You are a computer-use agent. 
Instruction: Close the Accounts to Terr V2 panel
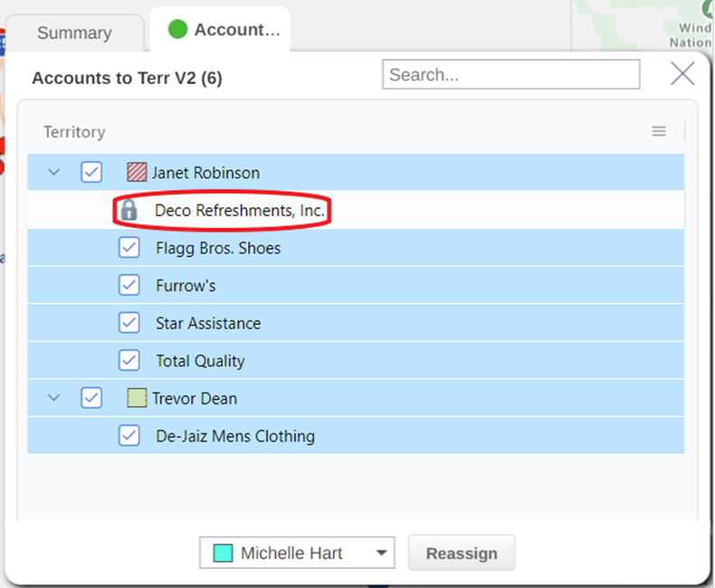pos(682,74)
